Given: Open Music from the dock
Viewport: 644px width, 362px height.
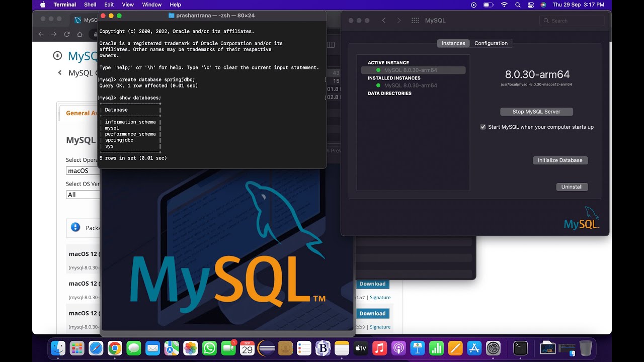Looking at the screenshot, I should pyautogui.click(x=379, y=348).
